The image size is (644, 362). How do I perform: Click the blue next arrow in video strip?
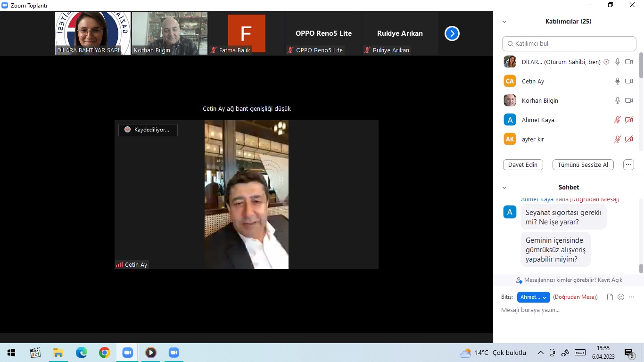pyautogui.click(x=452, y=33)
